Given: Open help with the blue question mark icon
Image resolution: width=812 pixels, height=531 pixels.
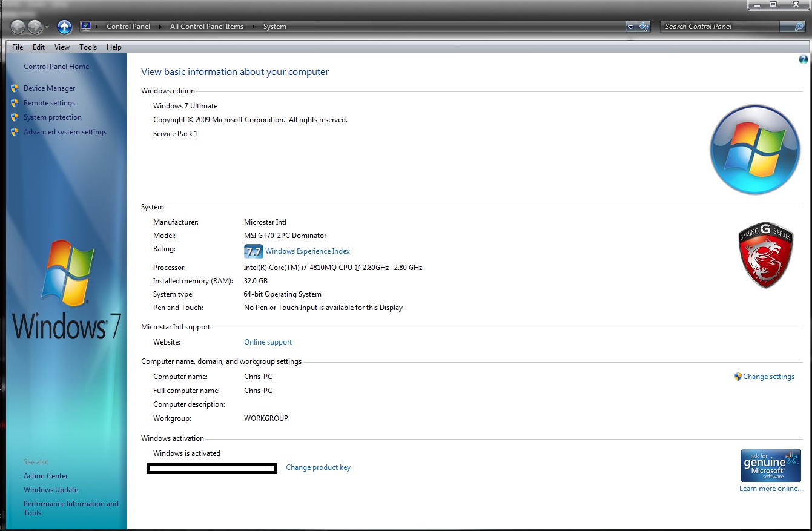Looking at the screenshot, I should [803, 59].
